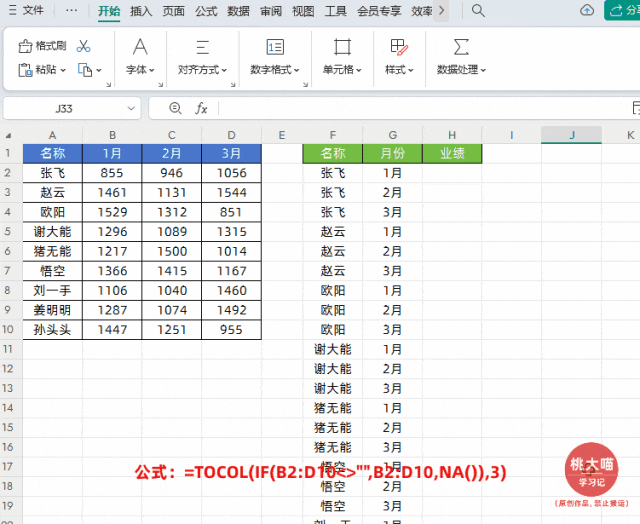This screenshot has height=524, width=640.
Task: Switch to the 公式 tab
Action: pyautogui.click(x=206, y=11)
